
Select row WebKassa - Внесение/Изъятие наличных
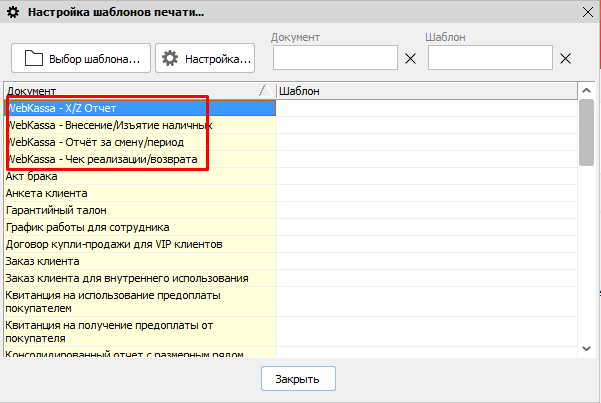[140, 125]
